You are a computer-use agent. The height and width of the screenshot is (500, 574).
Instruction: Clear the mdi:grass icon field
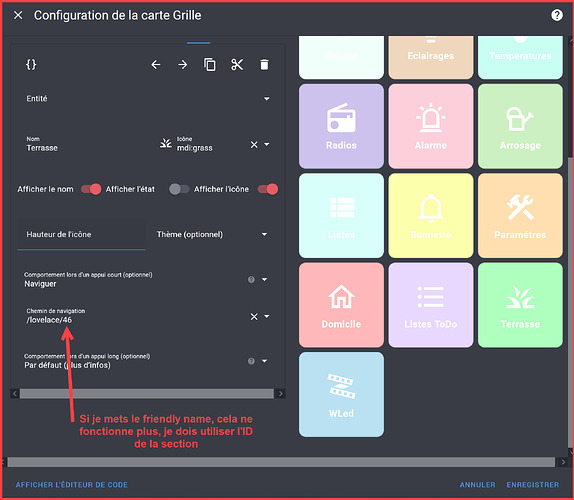click(x=254, y=145)
